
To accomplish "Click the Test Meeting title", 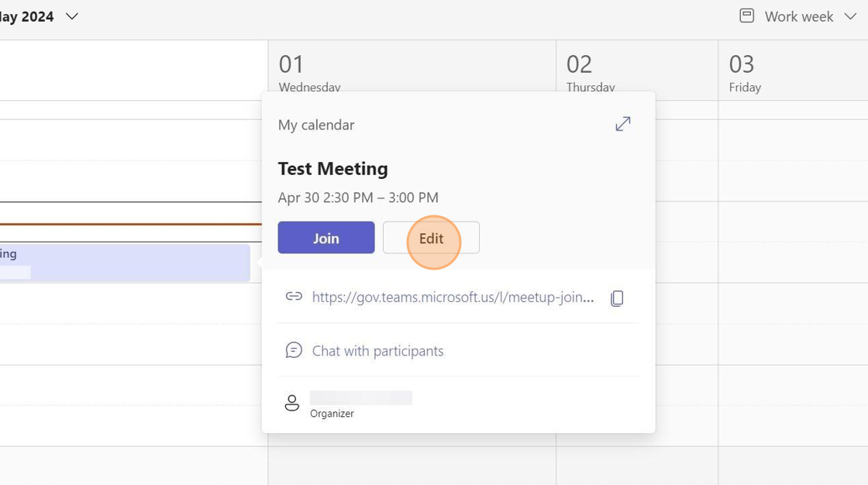I will tap(333, 169).
